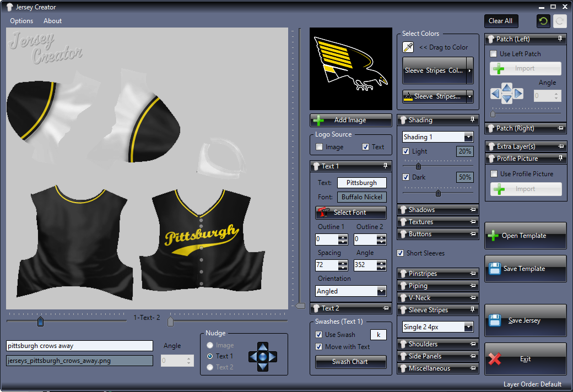Click the Exit button
The width and height of the screenshot is (573, 392).
(x=526, y=359)
